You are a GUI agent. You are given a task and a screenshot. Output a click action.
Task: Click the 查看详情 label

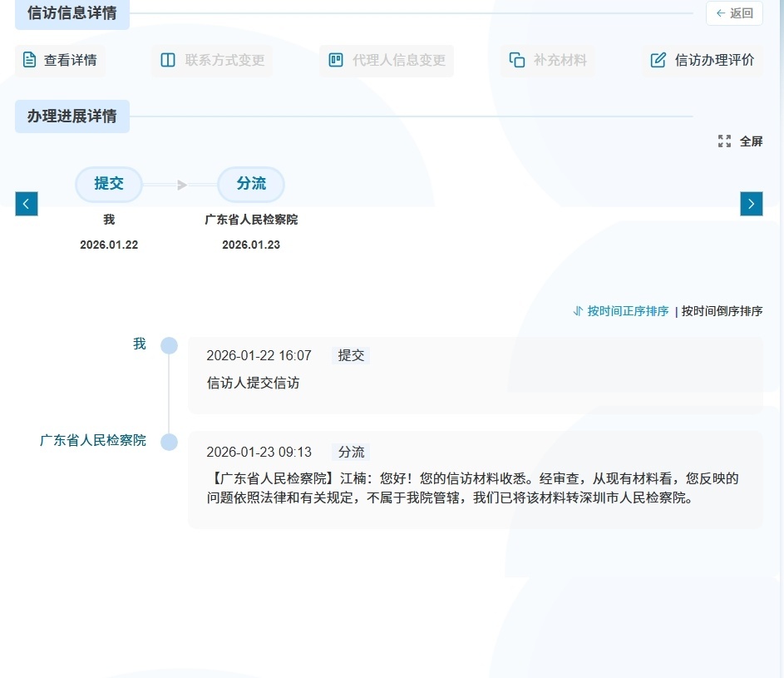[71, 60]
